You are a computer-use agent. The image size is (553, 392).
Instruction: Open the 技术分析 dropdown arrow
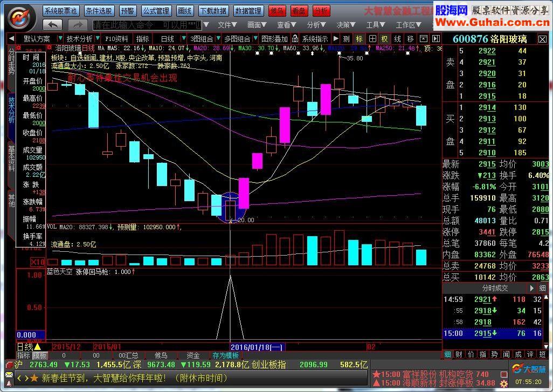pyautogui.click(x=98, y=38)
